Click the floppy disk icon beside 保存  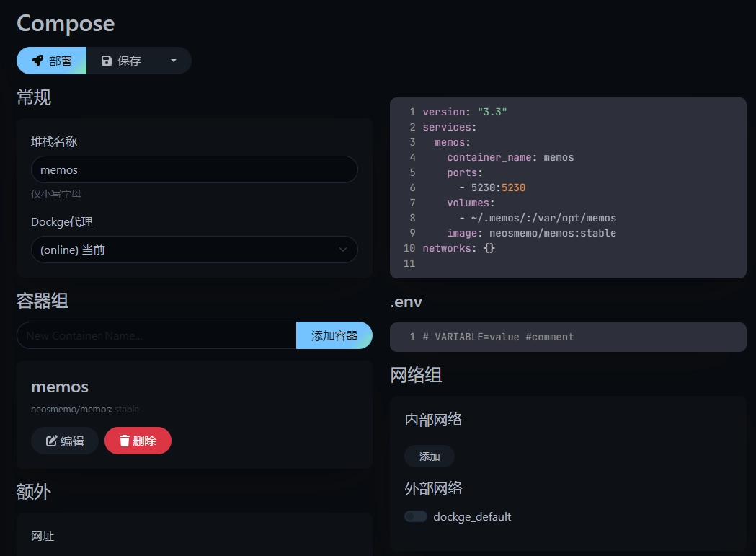coord(107,61)
